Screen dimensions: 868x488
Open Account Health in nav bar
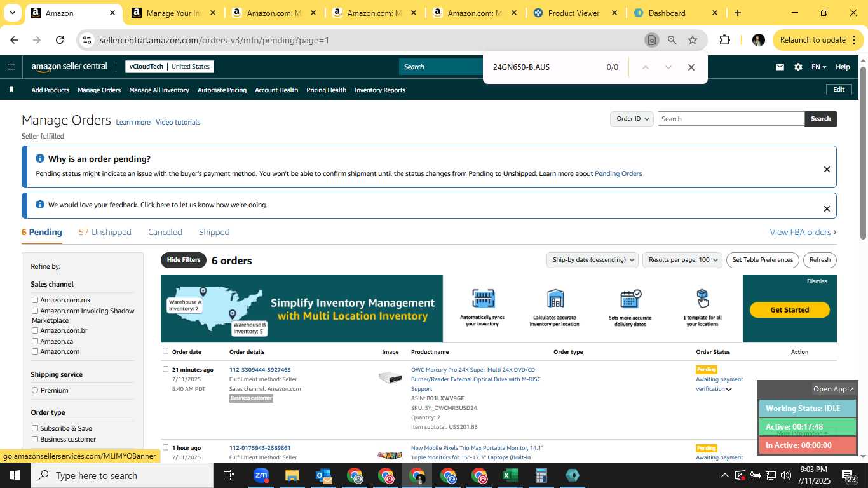(276, 90)
